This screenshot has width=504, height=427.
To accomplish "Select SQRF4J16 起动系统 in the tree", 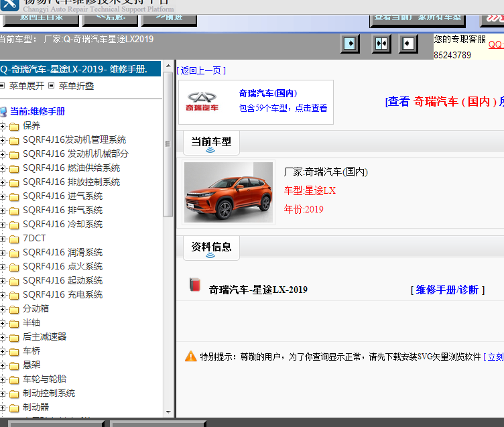I will pos(63,281).
